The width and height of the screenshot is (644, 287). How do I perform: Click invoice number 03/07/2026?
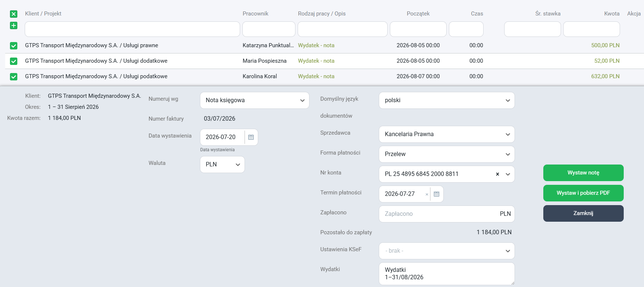[x=219, y=119]
